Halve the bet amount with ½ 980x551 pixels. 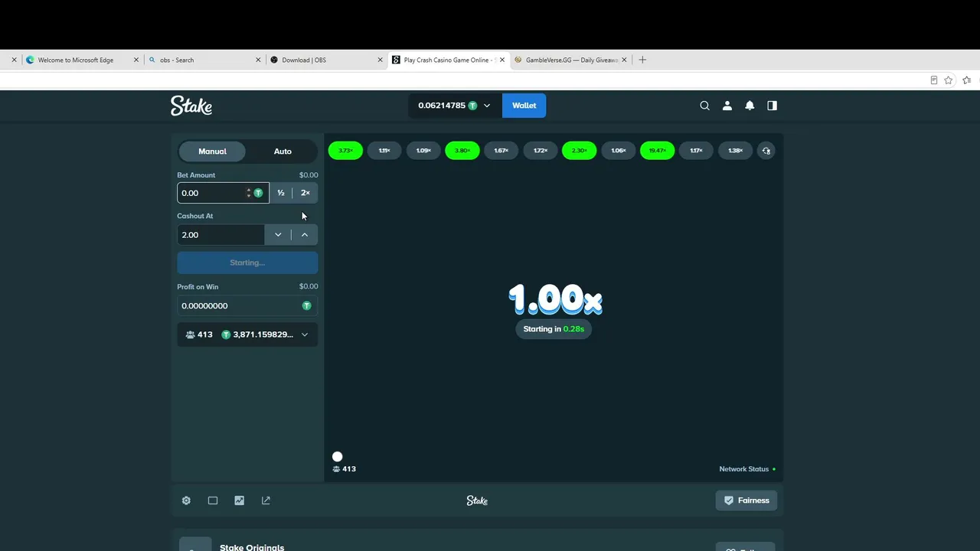coord(281,193)
